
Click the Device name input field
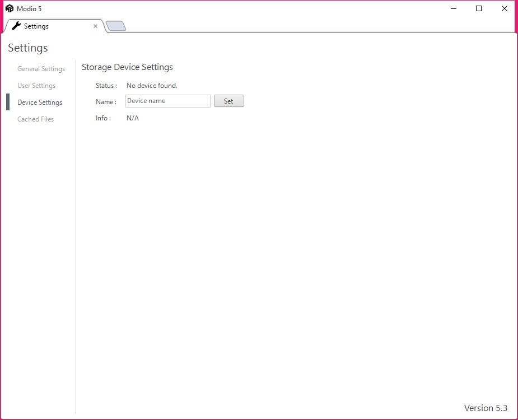pos(168,101)
